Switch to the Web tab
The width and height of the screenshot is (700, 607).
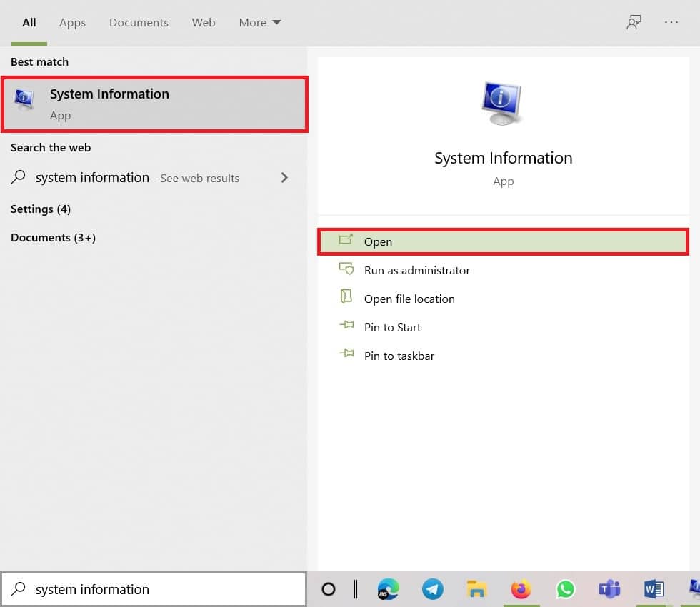pyautogui.click(x=204, y=22)
